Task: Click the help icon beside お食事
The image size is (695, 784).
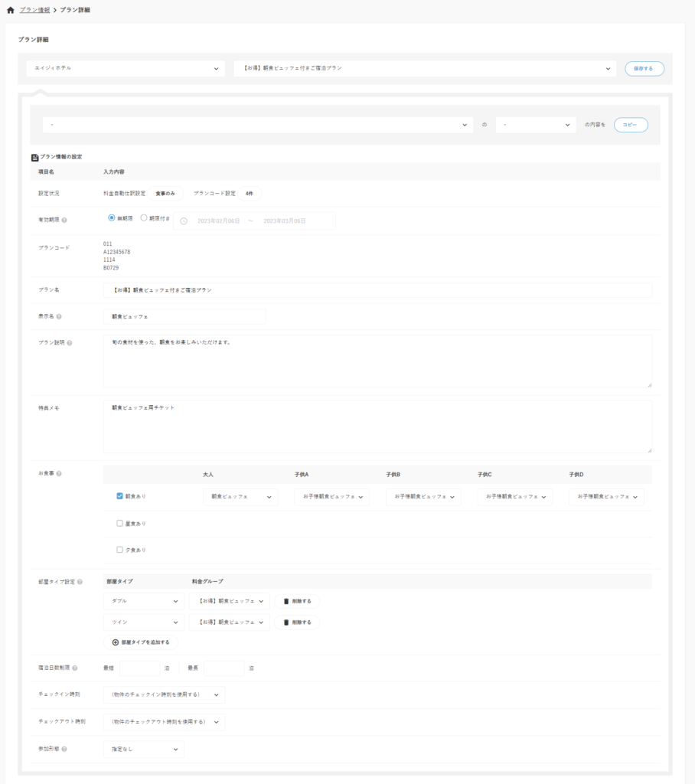Action: (x=59, y=473)
